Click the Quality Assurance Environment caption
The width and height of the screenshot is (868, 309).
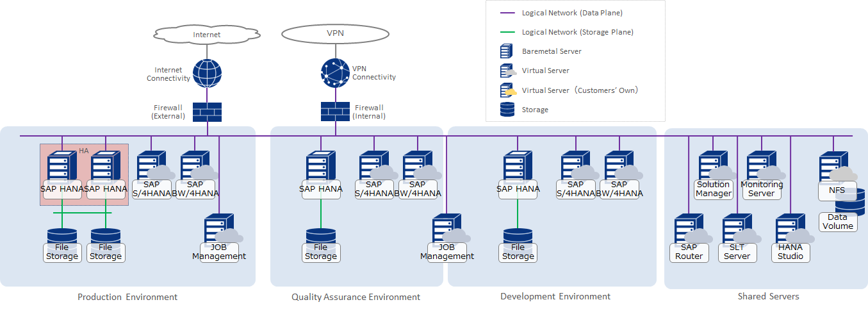(x=356, y=297)
